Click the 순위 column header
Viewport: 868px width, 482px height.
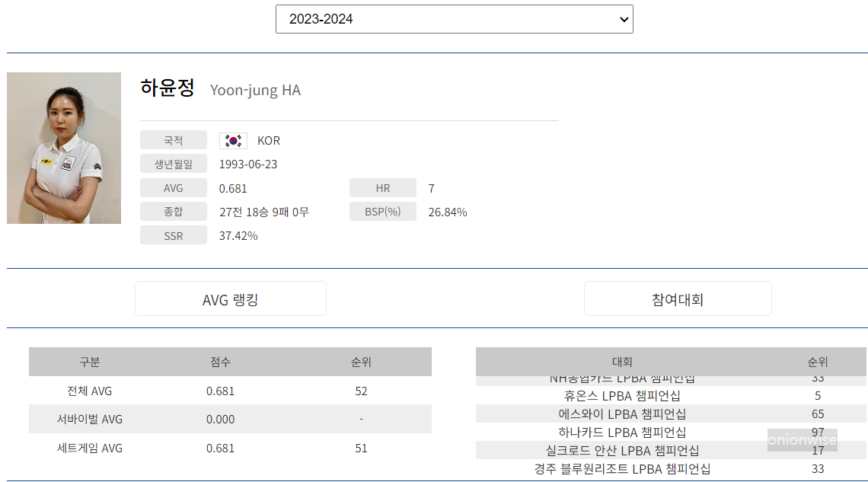tap(819, 362)
